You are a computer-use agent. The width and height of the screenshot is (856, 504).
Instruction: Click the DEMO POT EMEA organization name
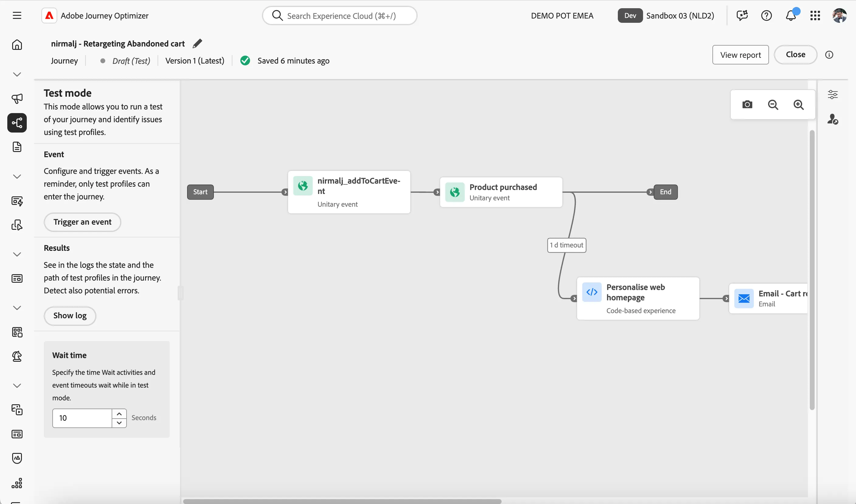click(x=562, y=16)
